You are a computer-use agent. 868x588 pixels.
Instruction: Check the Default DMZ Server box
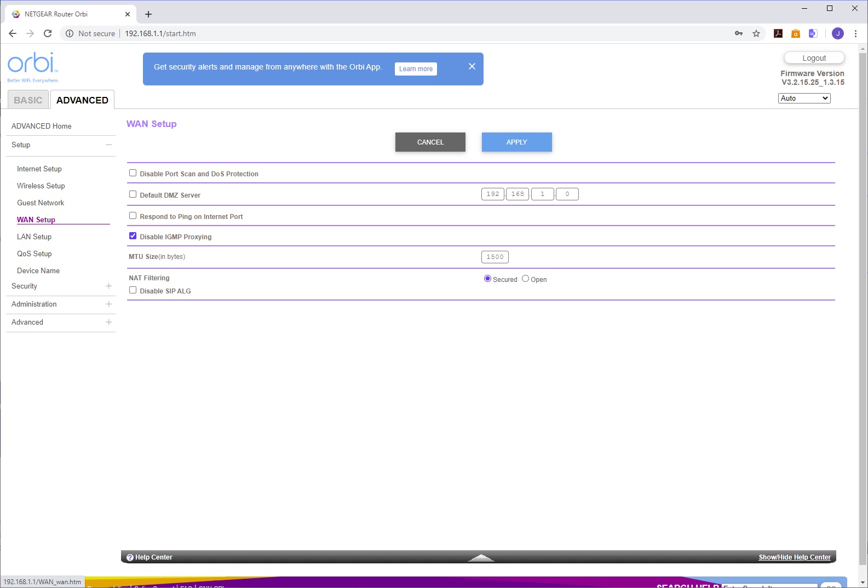click(x=133, y=194)
